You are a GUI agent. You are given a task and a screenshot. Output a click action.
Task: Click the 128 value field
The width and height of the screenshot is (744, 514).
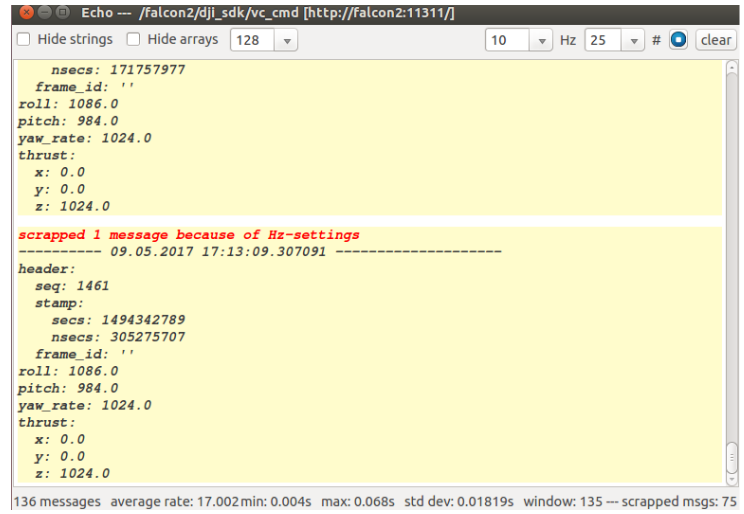(x=252, y=40)
